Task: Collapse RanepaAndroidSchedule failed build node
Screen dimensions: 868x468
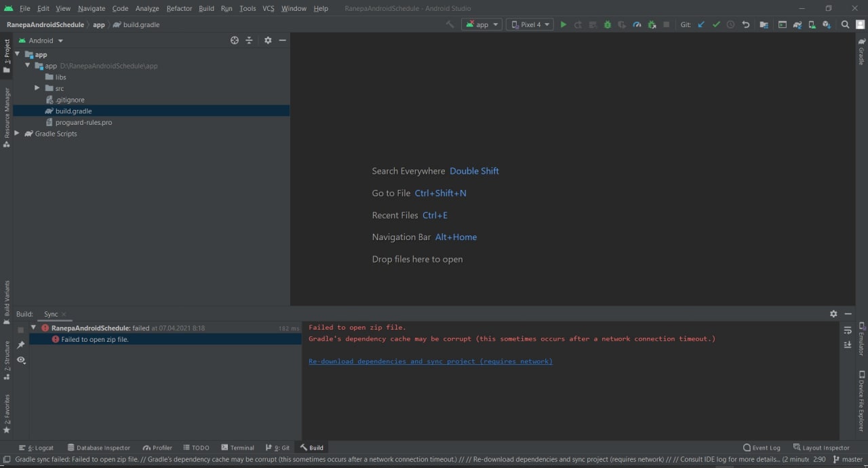Action: (33, 328)
